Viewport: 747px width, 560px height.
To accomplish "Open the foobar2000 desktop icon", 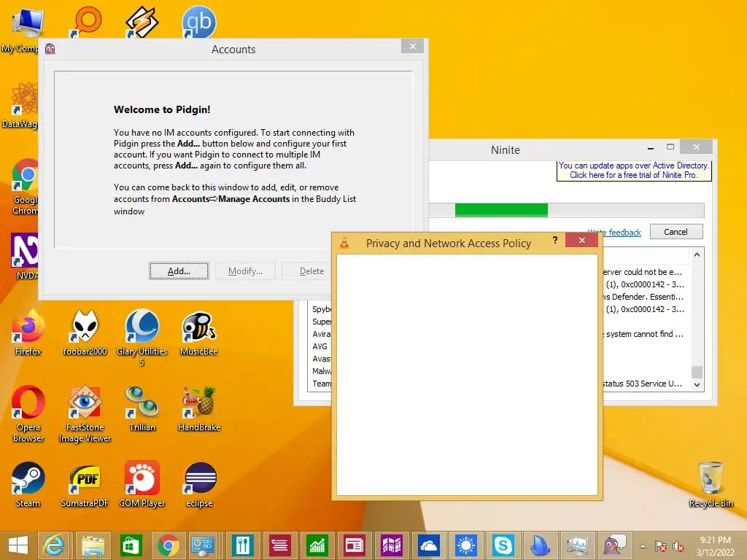I will coord(85,332).
